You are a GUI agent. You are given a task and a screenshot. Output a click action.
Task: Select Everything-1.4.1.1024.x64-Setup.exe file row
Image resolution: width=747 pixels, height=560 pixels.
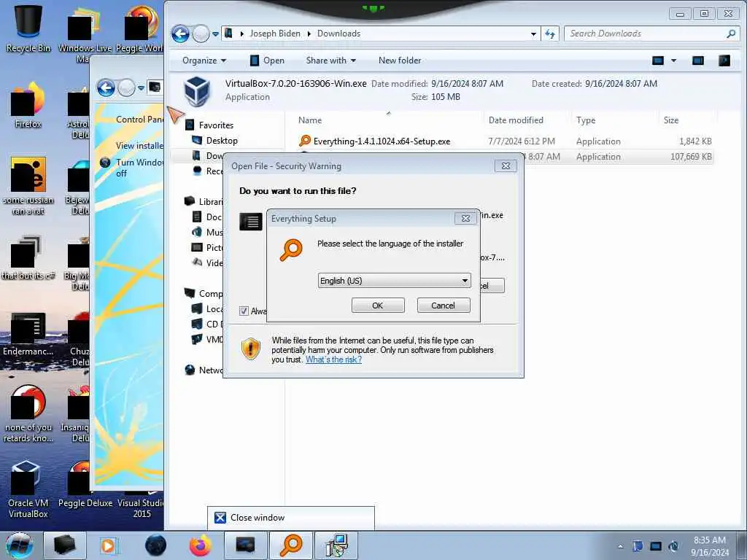tap(505, 141)
